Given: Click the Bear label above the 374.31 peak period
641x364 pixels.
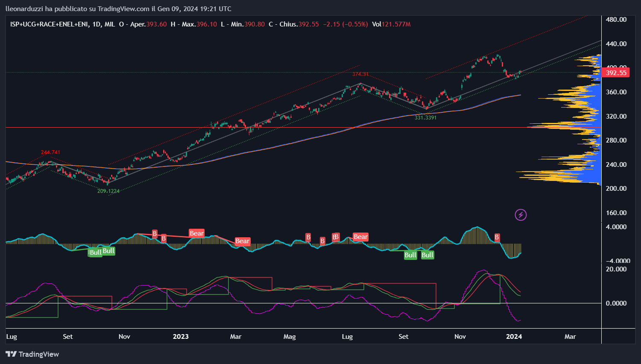Looking at the screenshot, I should click(360, 237).
